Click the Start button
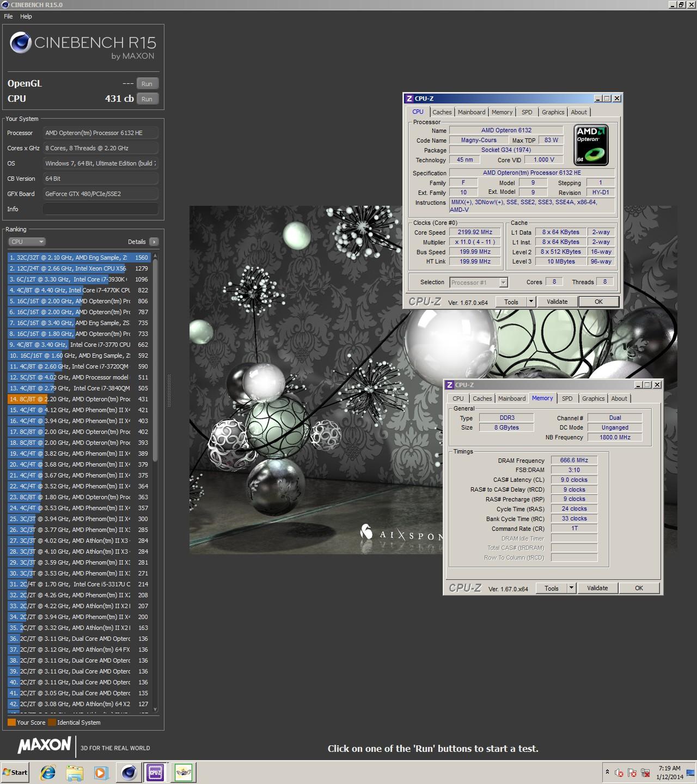This screenshot has height=784, width=697. (x=15, y=772)
